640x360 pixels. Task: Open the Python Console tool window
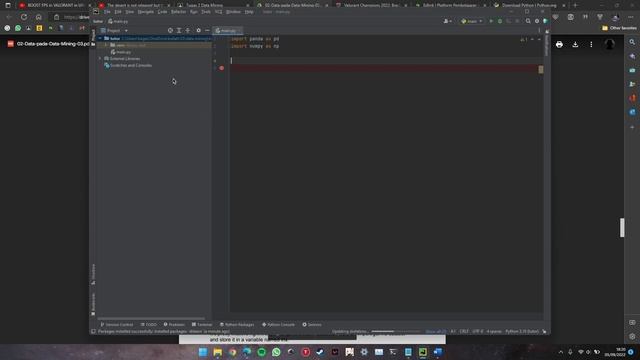[278, 324]
